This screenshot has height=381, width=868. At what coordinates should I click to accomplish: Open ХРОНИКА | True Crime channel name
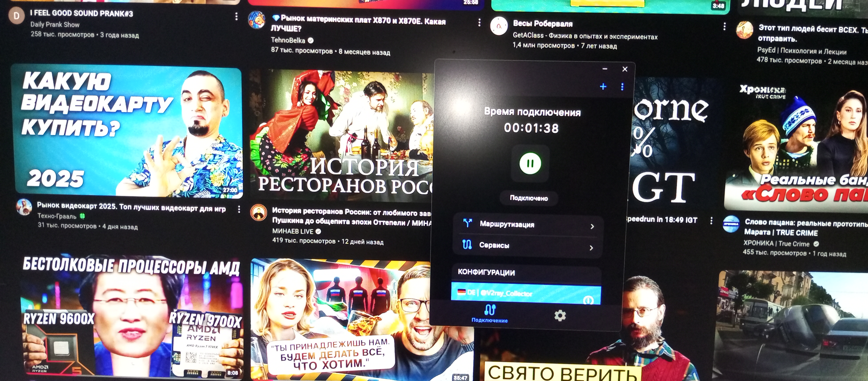776,244
